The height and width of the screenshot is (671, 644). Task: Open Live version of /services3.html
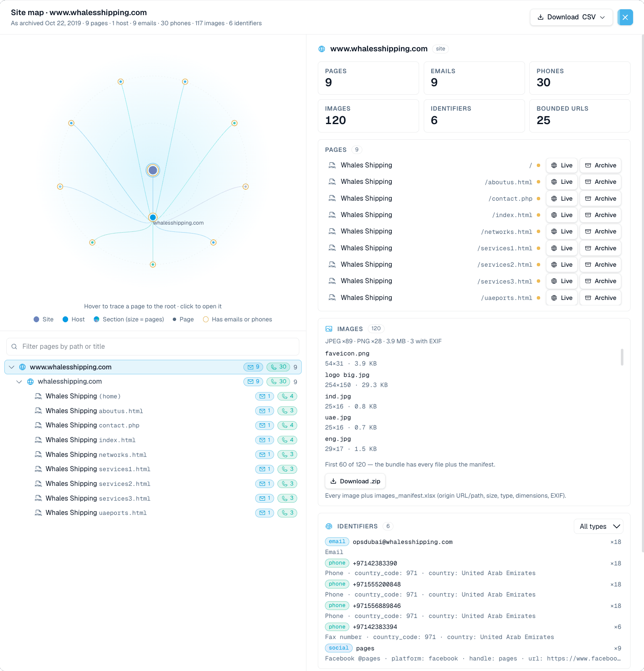(x=562, y=281)
